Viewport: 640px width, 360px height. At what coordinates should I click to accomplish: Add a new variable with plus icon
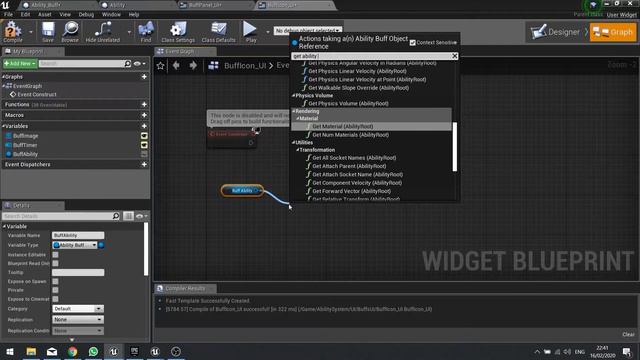click(144, 126)
